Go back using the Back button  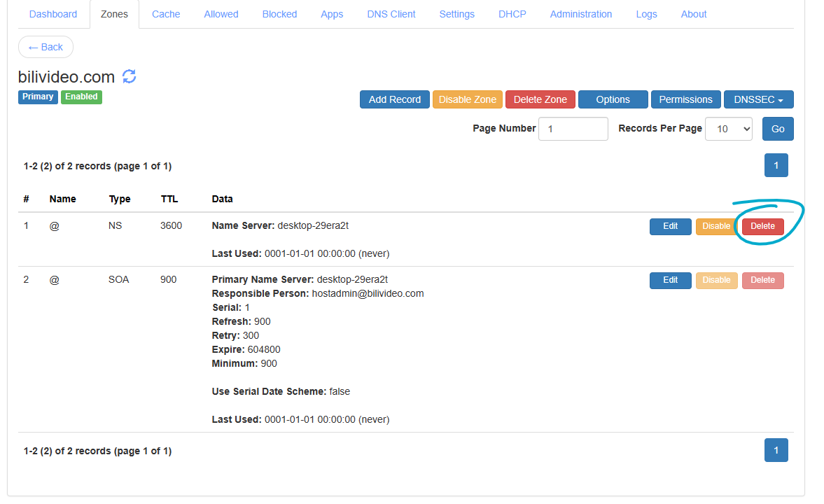46,48
